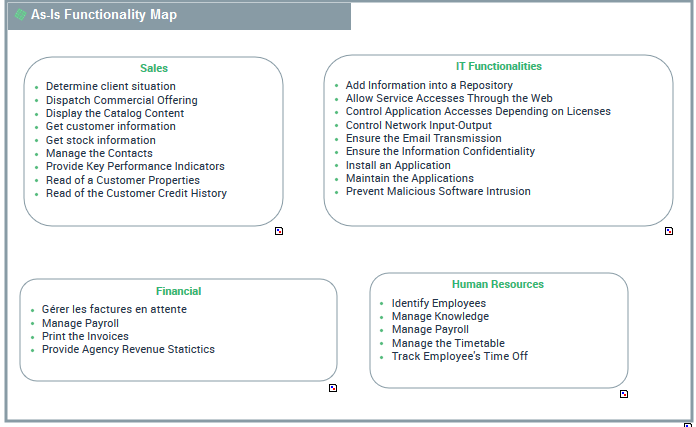Click the green diamond icon beside the As-Is title
696x427 pixels.
click(x=20, y=16)
